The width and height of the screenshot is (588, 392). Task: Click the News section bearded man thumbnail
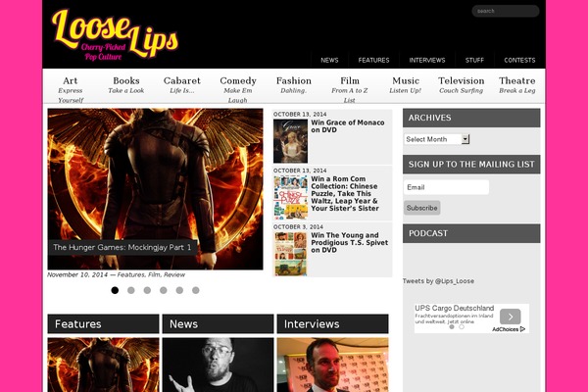pyautogui.click(x=218, y=365)
